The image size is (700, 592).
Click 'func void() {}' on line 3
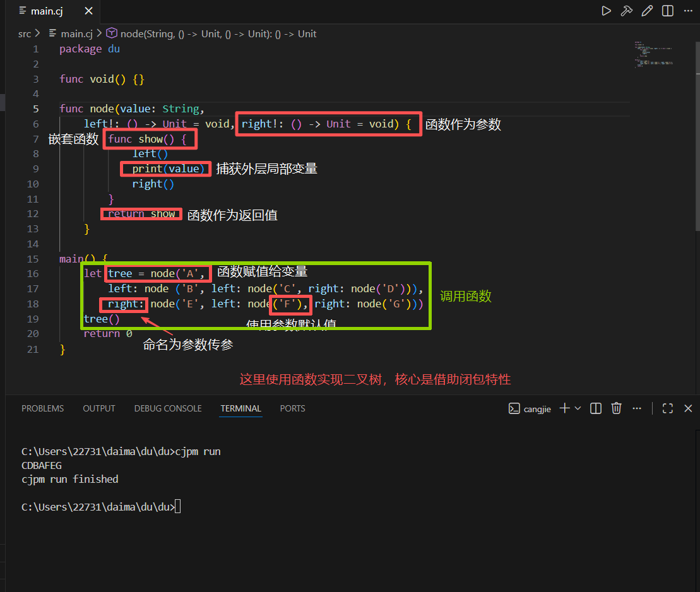102,79
